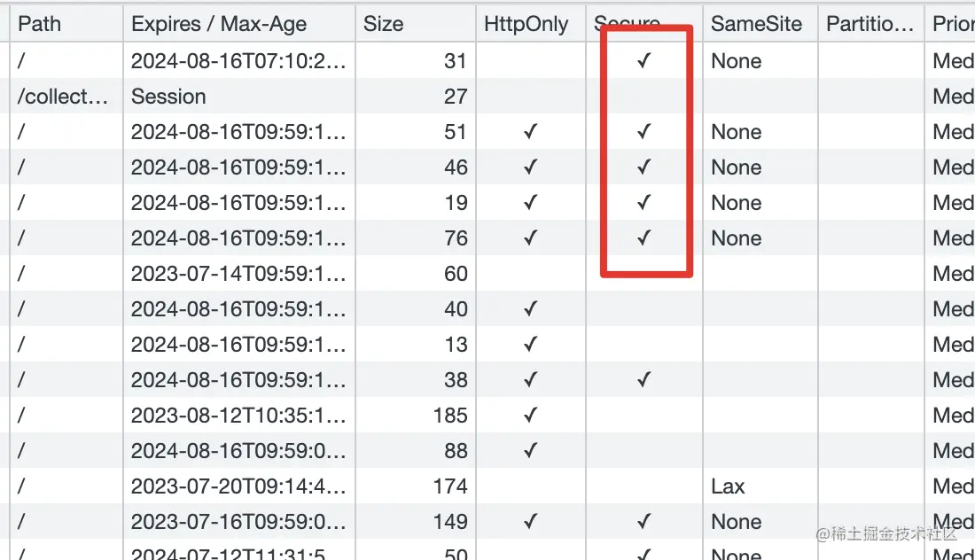Select the 2024-08-16T09:59:0… expiry cell
Image resolution: width=975 pixels, height=560 pixels.
[238, 451]
